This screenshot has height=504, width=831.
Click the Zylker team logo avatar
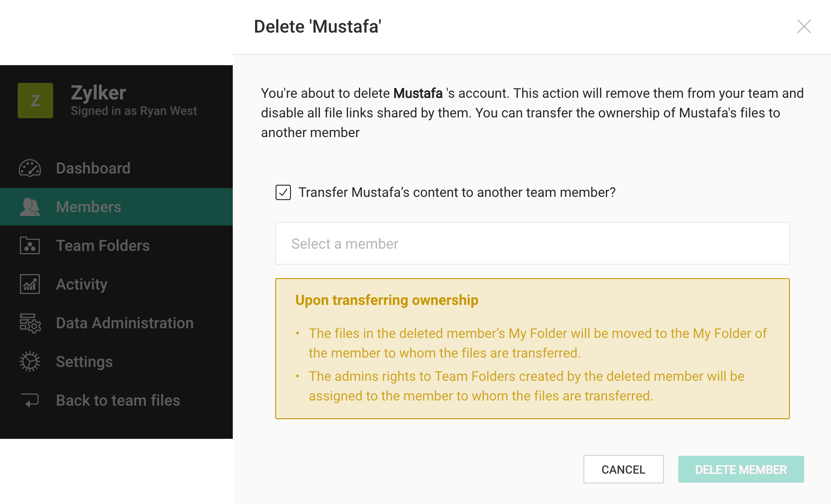coord(35,100)
